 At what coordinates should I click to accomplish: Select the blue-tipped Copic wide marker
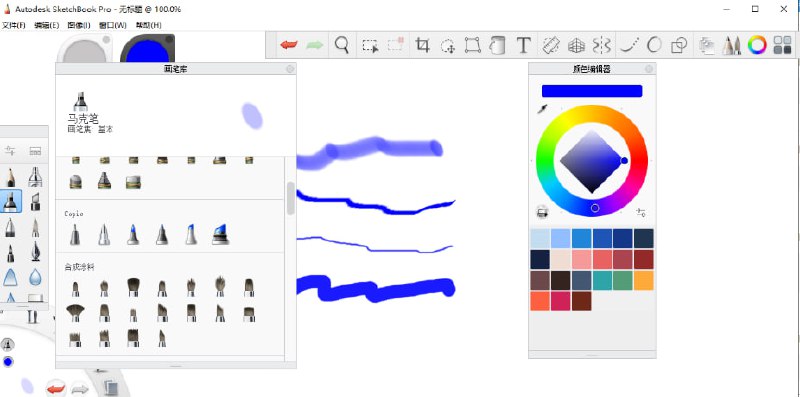tap(220, 234)
